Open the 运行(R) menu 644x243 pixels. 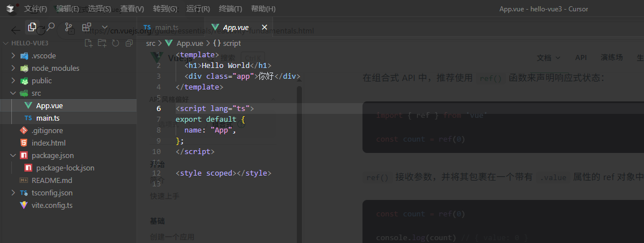point(198,8)
